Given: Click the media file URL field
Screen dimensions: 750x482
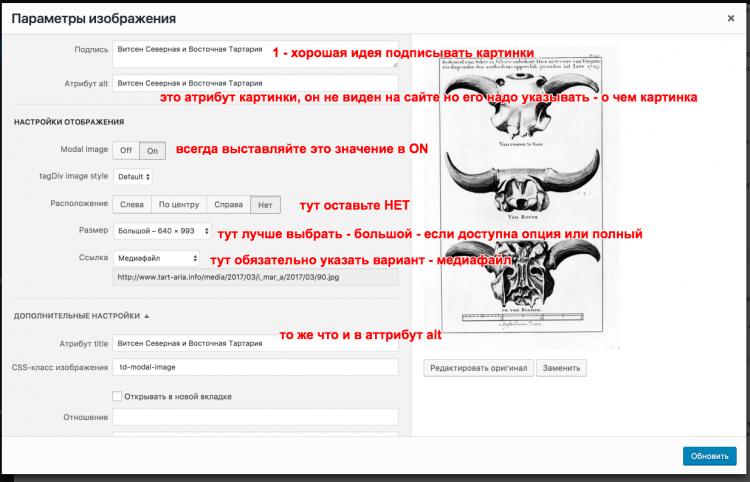Looking at the screenshot, I should [x=255, y=277].
